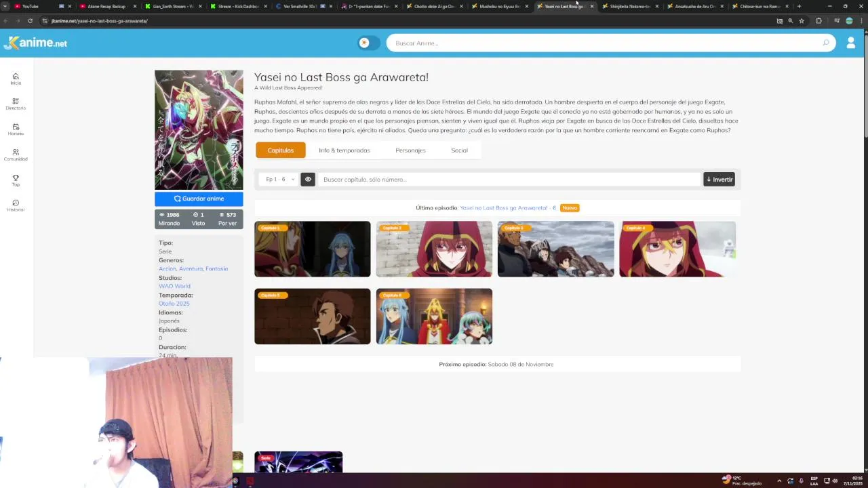Image resolution: width=868 pixels, height=488 pixels.
Task: Open the Directorio sidebar icon
Action: pos(16,104)
